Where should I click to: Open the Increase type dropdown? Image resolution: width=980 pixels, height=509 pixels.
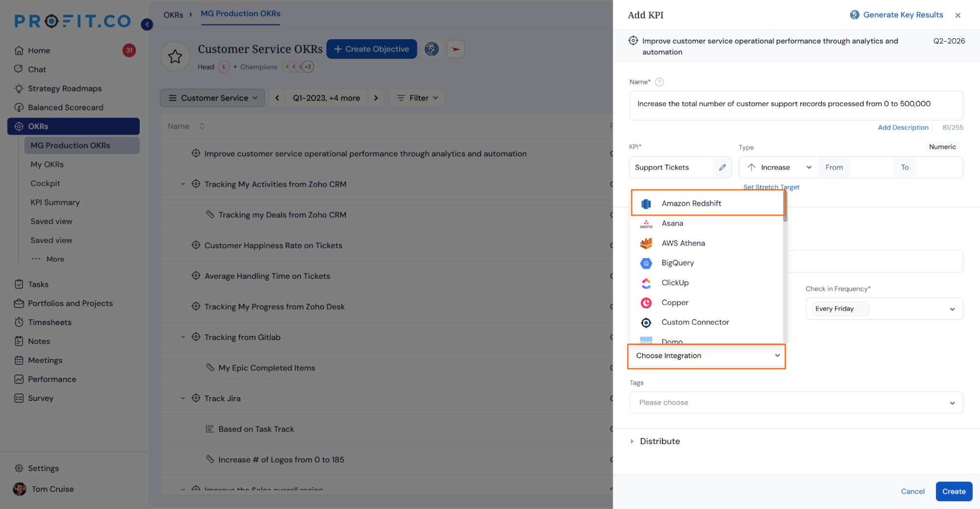pos(779,168)
